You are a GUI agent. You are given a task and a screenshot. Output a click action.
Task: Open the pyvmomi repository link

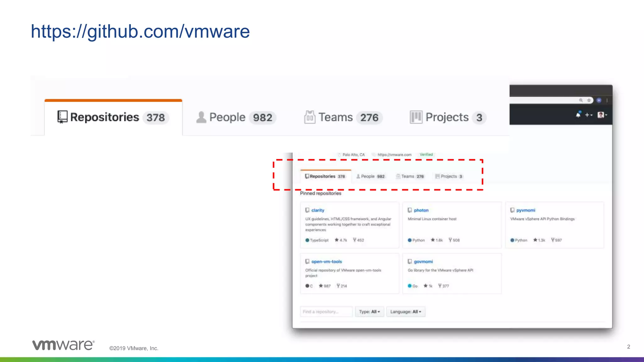pyautogui.click(x=525, y=210)
